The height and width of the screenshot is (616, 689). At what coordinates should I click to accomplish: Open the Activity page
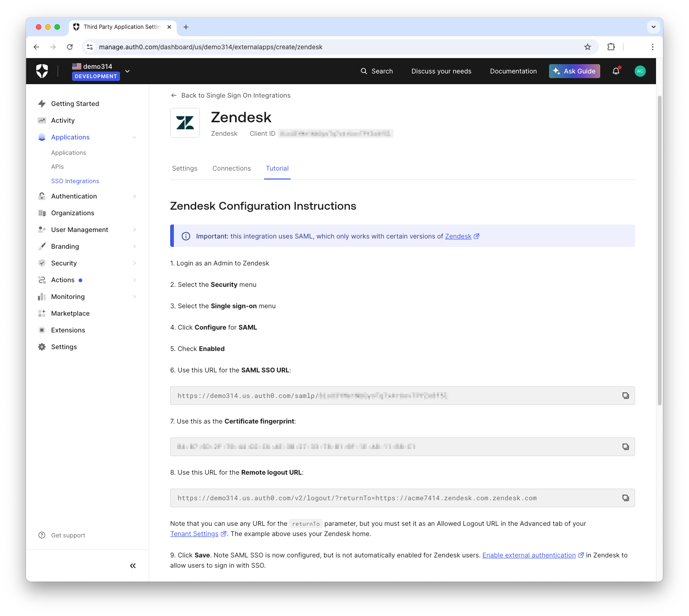pyautogui.click(x=63, y=120)
